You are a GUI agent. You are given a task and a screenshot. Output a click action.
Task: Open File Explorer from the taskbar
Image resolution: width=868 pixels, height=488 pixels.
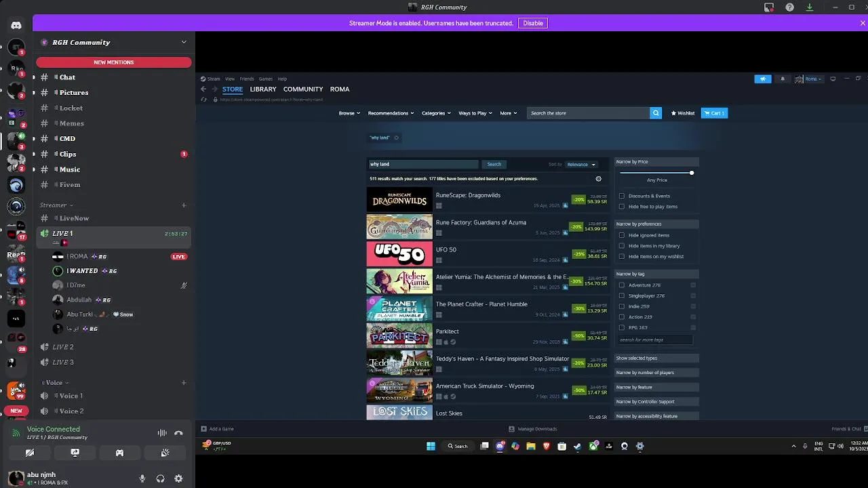pyautogui.click(x=531, y=446)
